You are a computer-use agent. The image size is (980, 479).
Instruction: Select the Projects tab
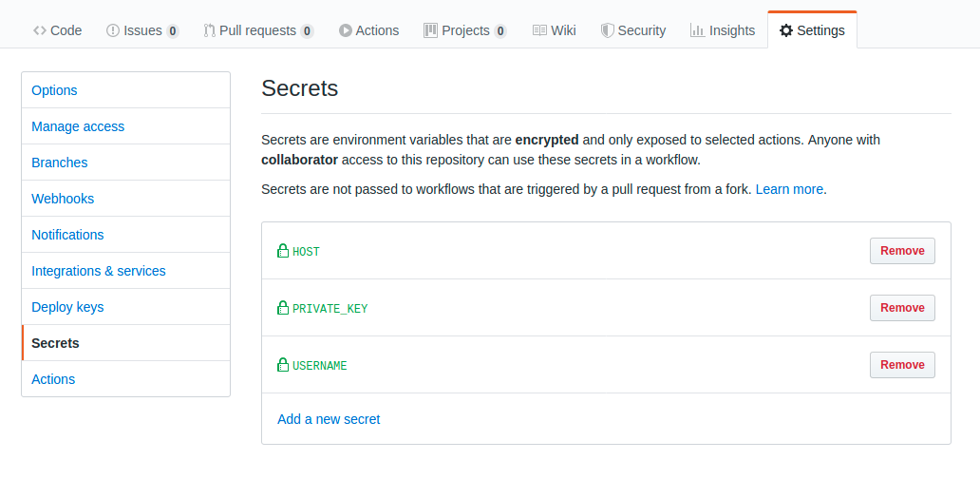465,30
